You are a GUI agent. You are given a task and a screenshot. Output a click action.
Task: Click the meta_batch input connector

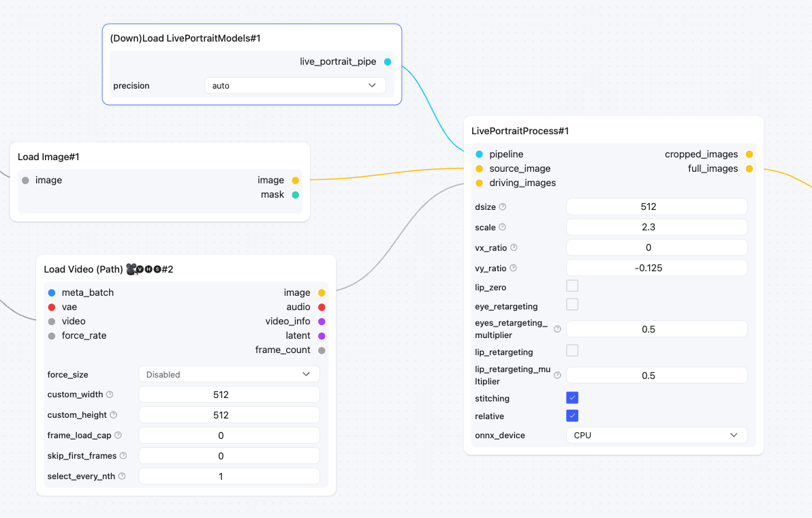click(x=52, y=292)
